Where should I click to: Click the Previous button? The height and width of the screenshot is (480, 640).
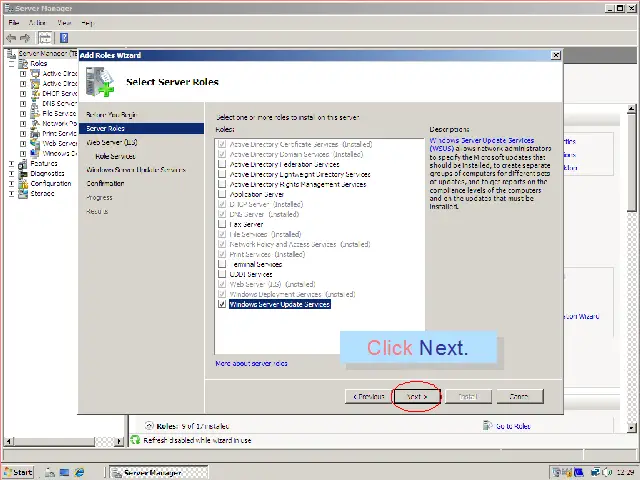(x=368, y=396)
